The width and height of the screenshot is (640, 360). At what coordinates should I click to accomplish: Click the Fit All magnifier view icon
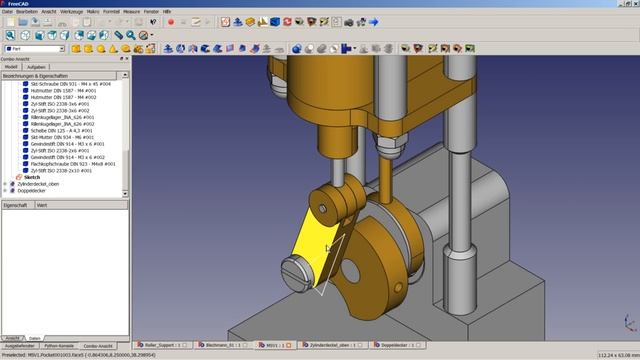(x=11, y=36)
